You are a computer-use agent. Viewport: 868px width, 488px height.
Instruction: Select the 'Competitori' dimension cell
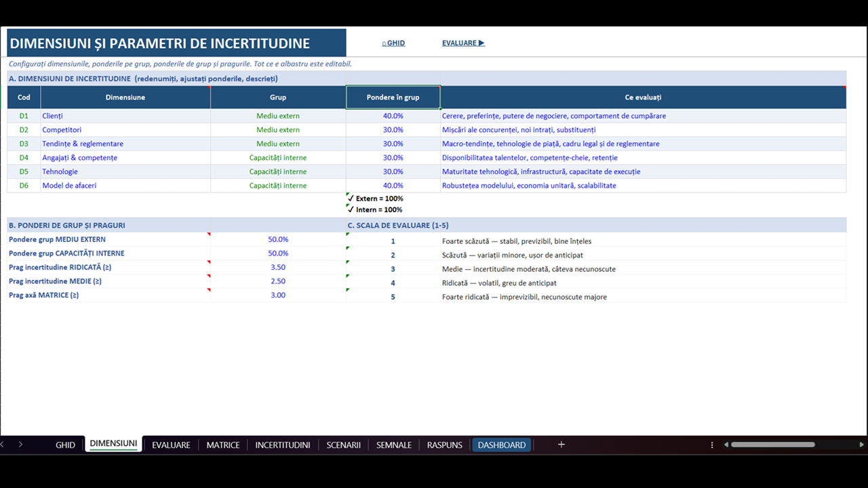(125, 130)
